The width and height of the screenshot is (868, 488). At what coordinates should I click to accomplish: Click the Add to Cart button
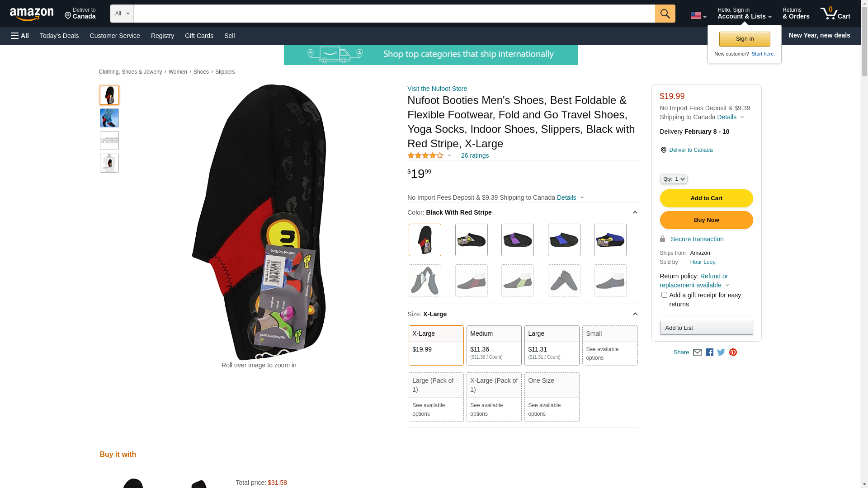tap(706, 198)
